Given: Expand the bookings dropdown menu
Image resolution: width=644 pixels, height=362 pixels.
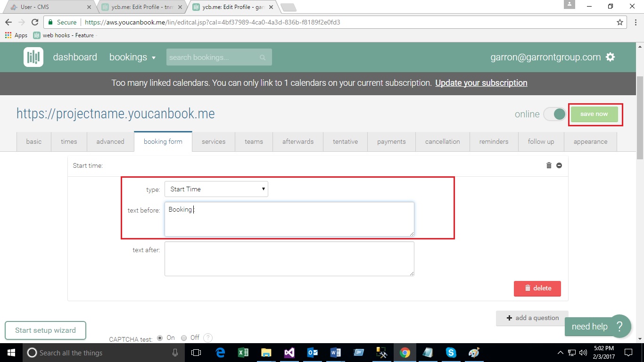Looking at the screenshot, I should click(132, 58).
